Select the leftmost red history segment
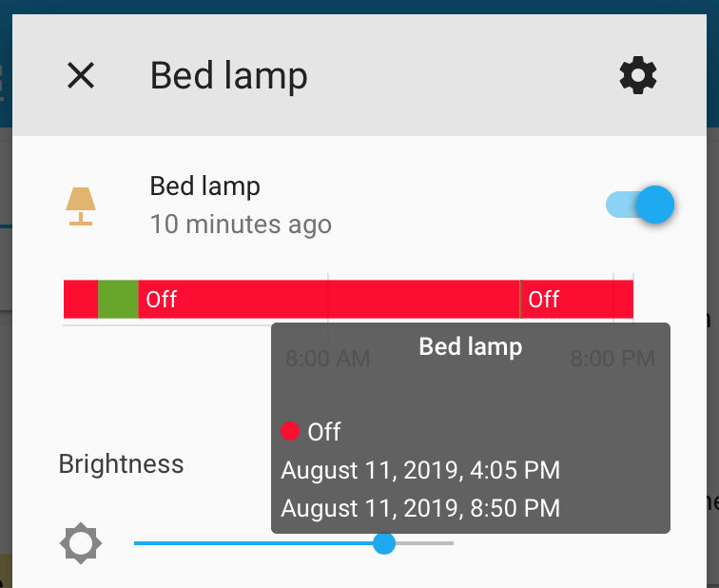This screenshot has height=588, width=719. pos(80,300)
